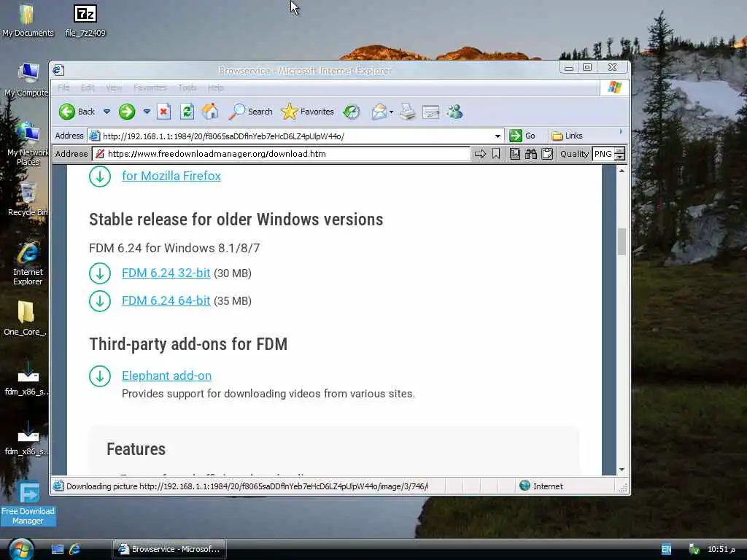Click download icon beside FDM 6.24 32-bit
747x560 pixels.
(x=99, y=273)
